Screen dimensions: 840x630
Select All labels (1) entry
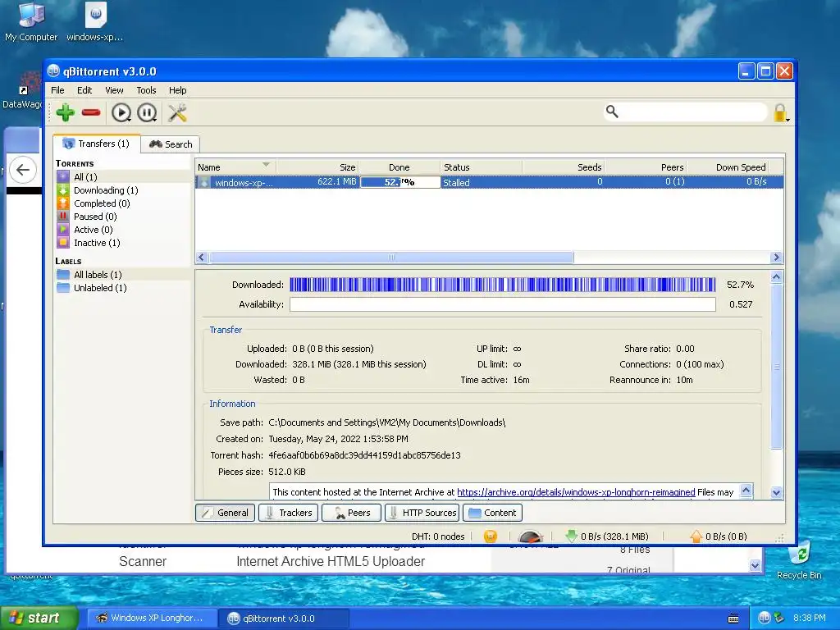pyautogui.click(x=123, y=274)
